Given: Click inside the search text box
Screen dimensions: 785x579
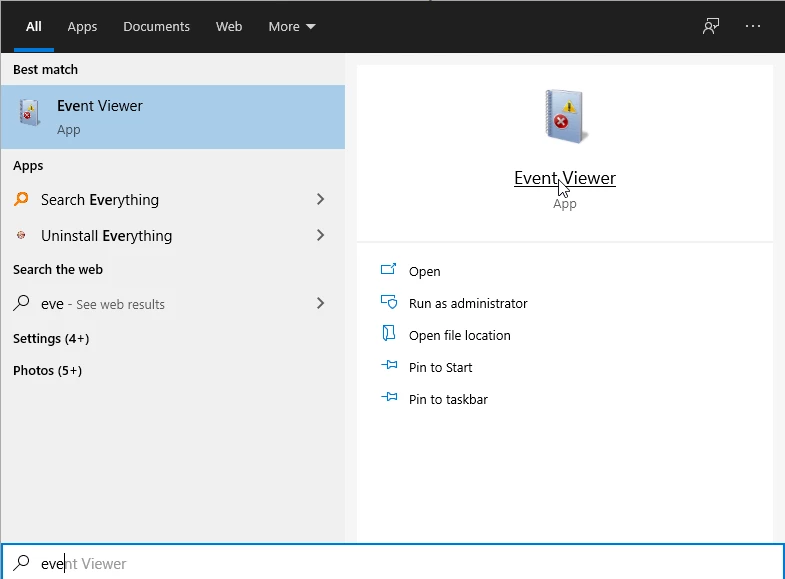Looking at the screenshot, I should click(x=392, y=563).
